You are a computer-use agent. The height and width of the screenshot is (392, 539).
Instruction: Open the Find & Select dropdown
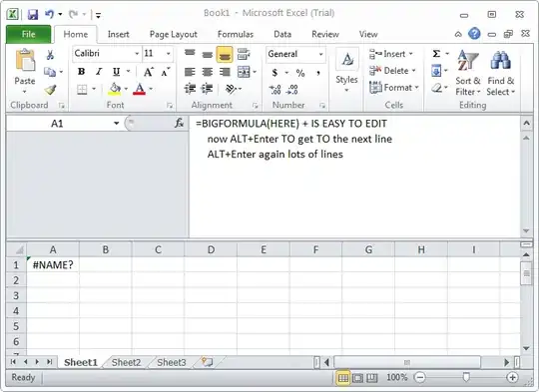click(x=501, y=73)
